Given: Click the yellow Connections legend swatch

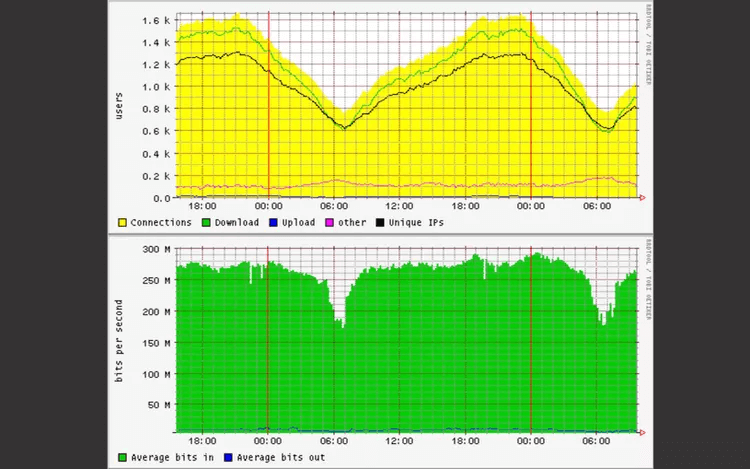Looking at the screenshot, I should coord(122,222).
